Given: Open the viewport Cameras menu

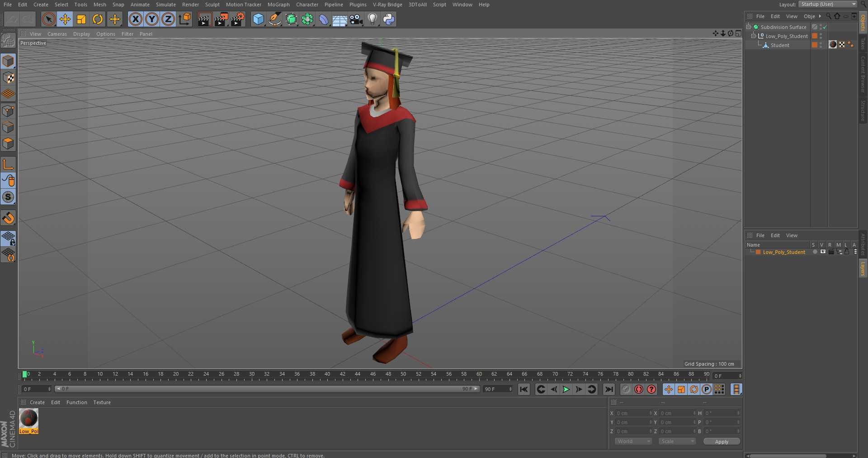Looking at the screenshot, I should pos(57,34).
